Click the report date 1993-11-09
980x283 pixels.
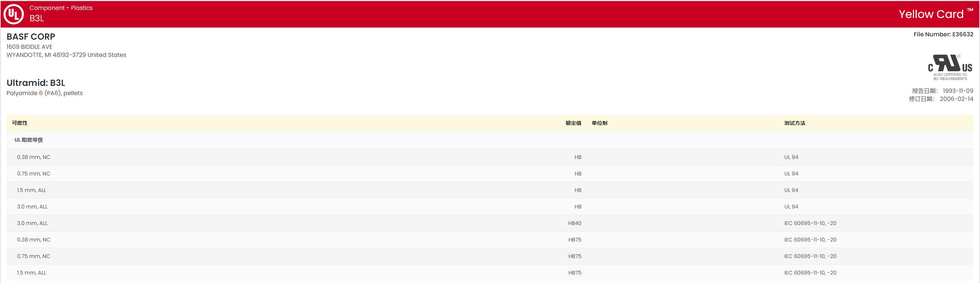[958, 91]
